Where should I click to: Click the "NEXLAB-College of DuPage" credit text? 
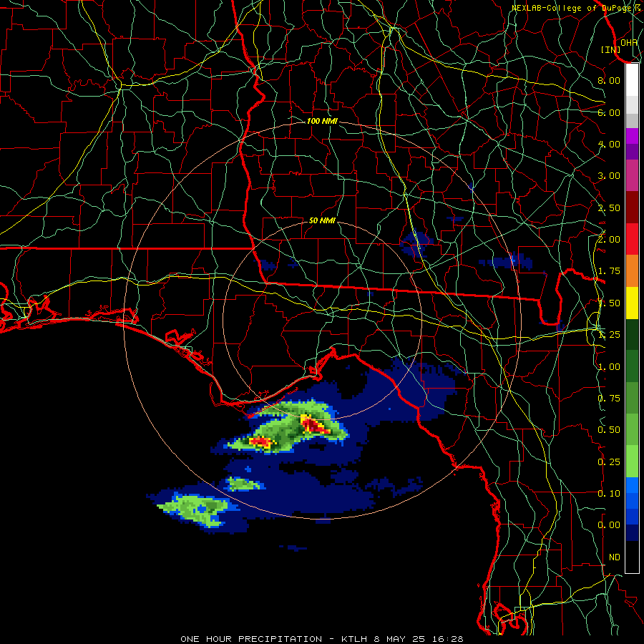click(572, 8)
